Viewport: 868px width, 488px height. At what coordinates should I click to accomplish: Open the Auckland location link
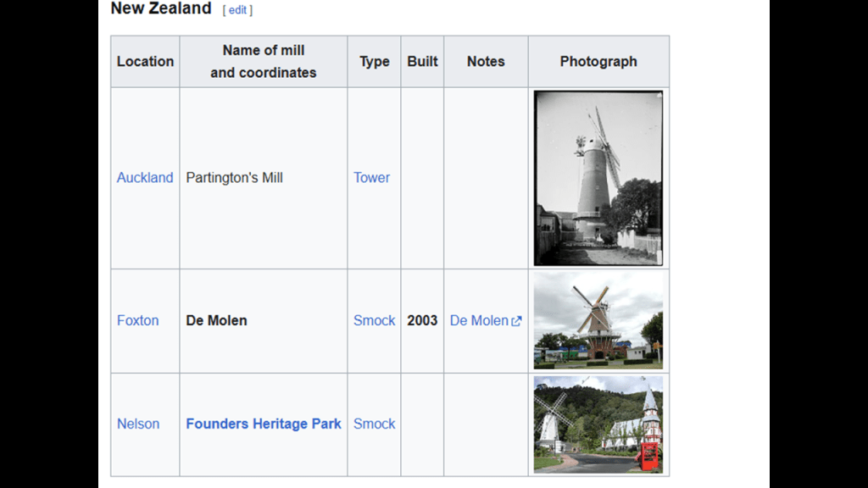pos(145,178)
